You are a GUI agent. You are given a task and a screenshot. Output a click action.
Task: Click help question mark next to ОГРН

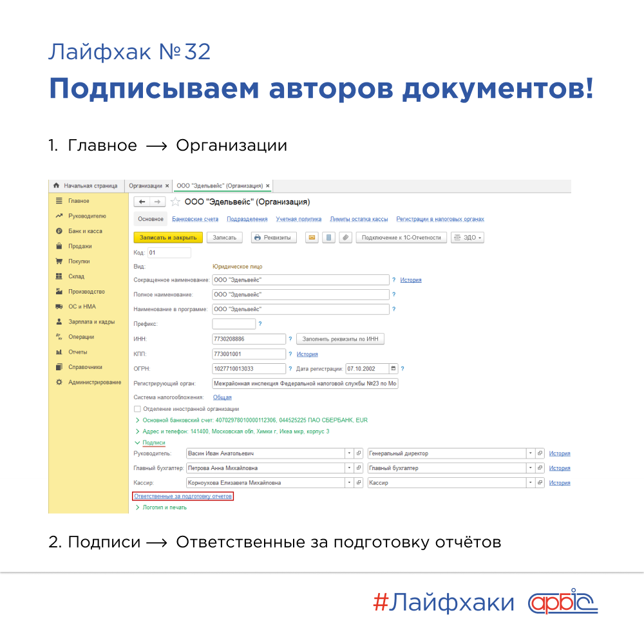(290, 369)
